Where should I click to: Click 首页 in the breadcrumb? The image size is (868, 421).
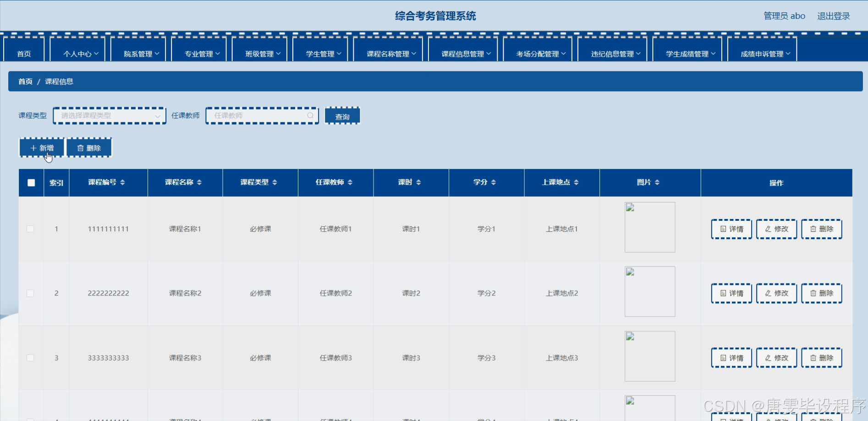25,81
